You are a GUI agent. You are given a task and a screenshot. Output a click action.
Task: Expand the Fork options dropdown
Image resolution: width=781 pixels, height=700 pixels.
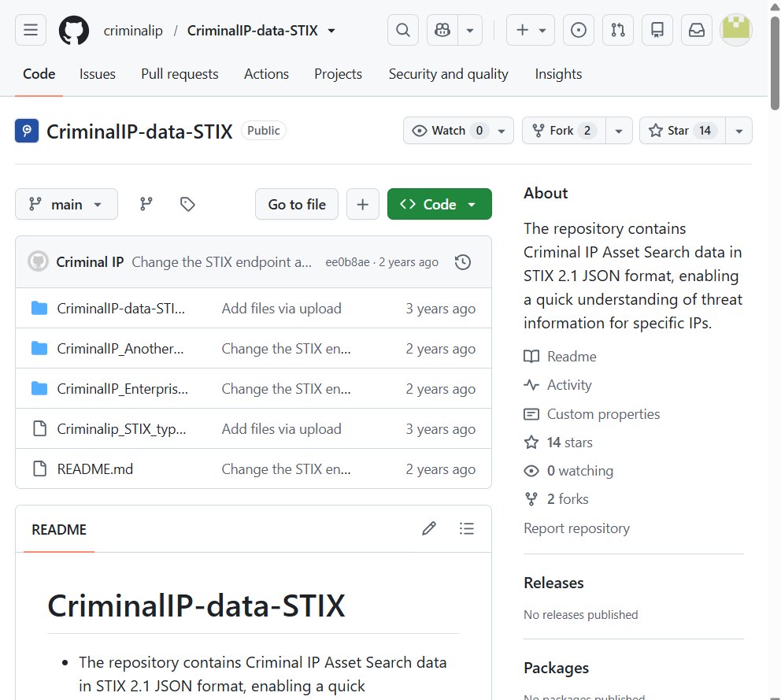pyautogui.click(x=619, y=131)
